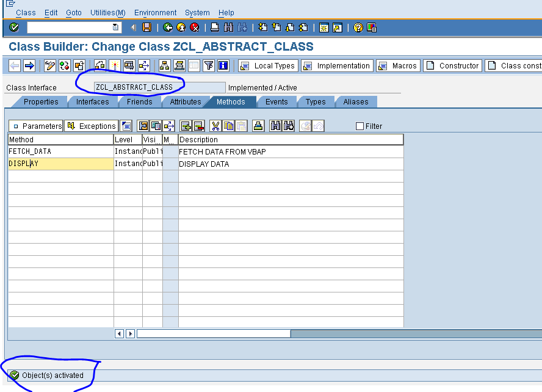The width and height of the screenshot is (542, 392).
Task: Click the yellow Help question mark icon
Action: coord(358,27)
